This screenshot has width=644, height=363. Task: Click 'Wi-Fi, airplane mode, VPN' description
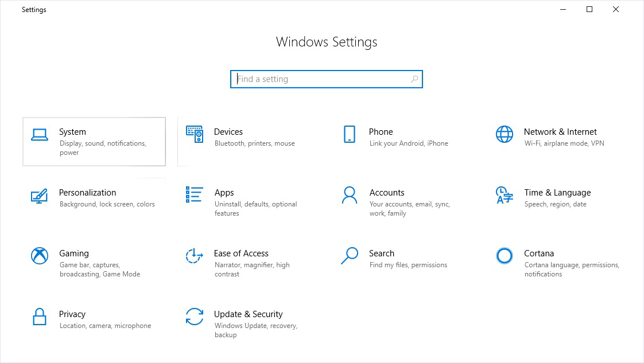[564, 143]
